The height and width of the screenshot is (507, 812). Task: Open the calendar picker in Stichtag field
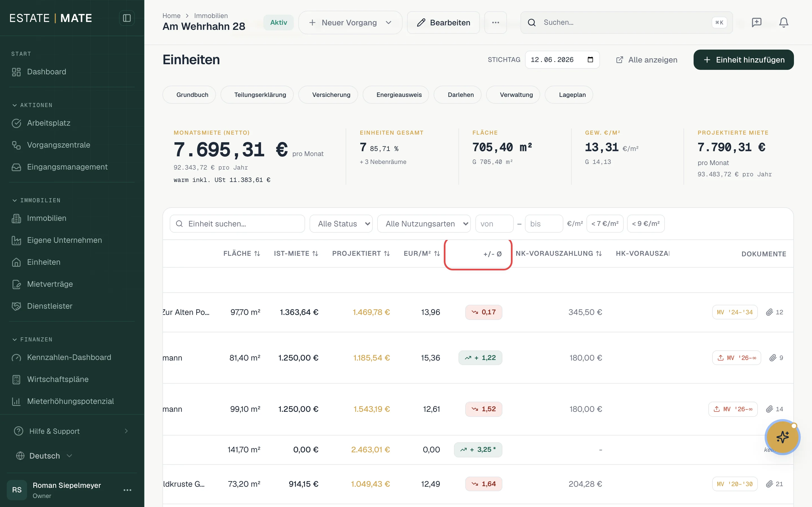point(590,60)
